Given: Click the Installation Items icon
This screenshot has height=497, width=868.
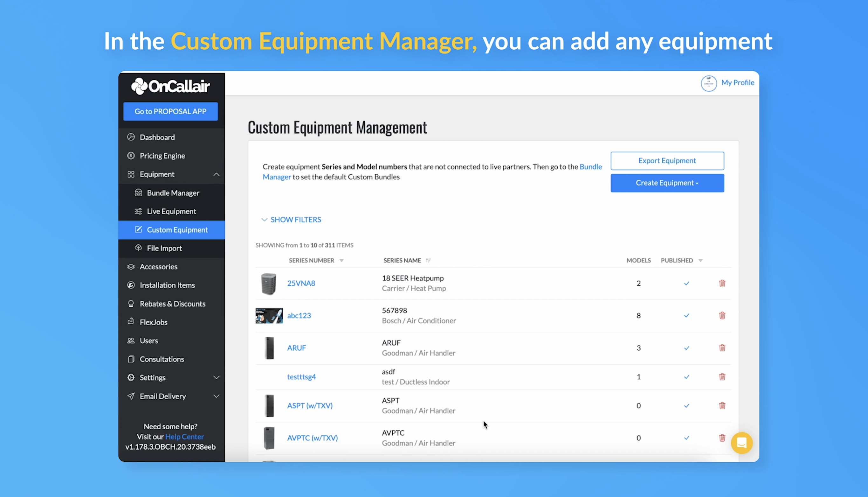Looking at the screenshot, I should tap(131, 285).
